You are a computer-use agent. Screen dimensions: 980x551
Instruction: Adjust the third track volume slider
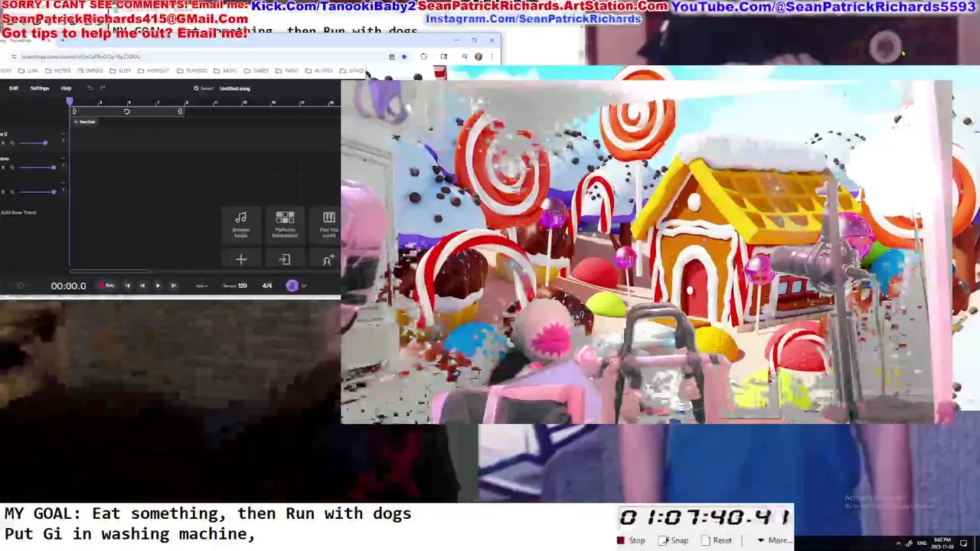[x=37, y=191]
